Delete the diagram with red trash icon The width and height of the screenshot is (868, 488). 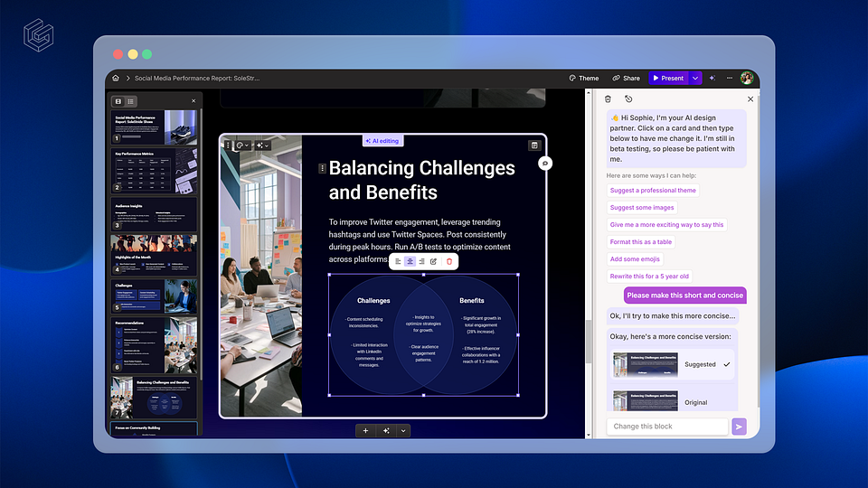pos(449,261)
